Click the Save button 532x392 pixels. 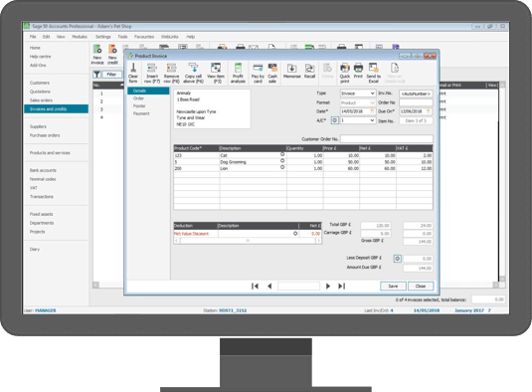pos(393,287)
